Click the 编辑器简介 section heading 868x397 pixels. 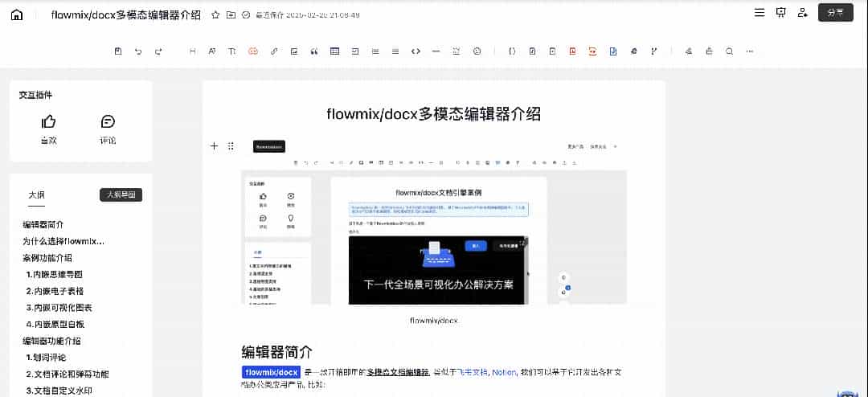point(276,352)
